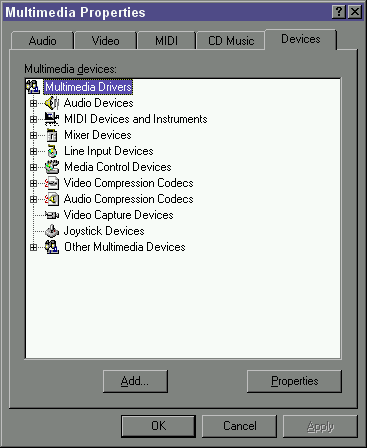The width and height of the screenshot is (367, 448).
Task: Click the Multimedia Drivers root icon
Action: pyautogui.click(x=33, y=87)
